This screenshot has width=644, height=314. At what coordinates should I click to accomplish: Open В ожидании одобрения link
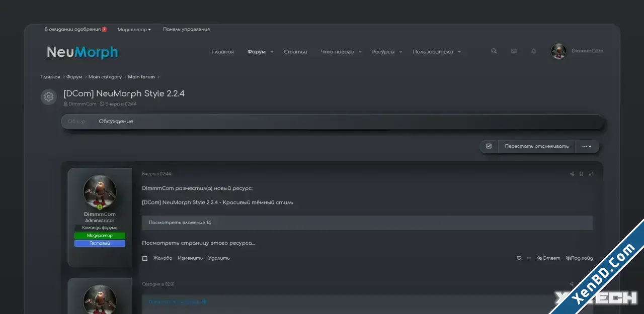pyautogui.click(x=72, y=30)
